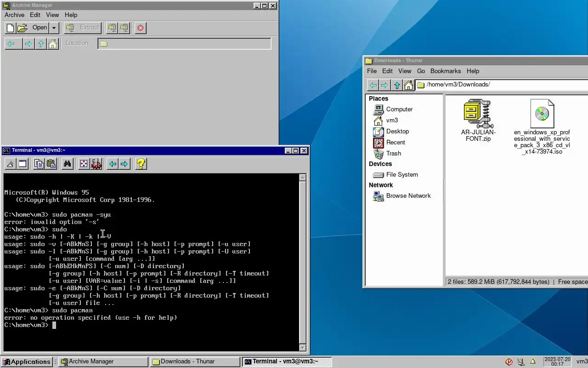
Task: Click Thunar back arrow
Action: 373,85
